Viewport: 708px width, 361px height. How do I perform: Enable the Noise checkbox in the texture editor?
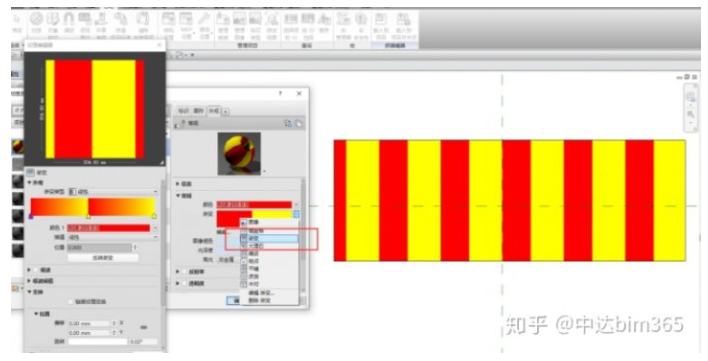point(36,270)
